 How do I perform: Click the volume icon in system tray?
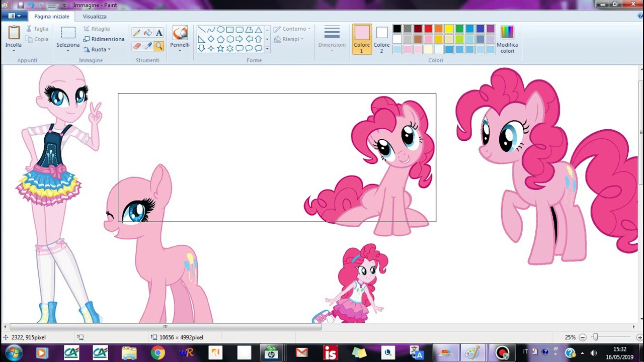[x=593, y=353]
